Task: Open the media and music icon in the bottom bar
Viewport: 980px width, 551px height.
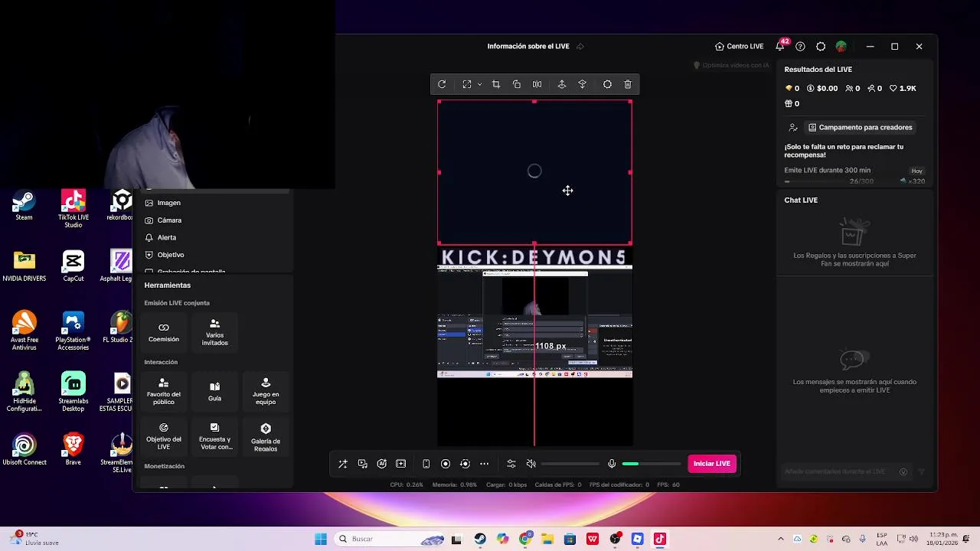Action: (363, 464)
